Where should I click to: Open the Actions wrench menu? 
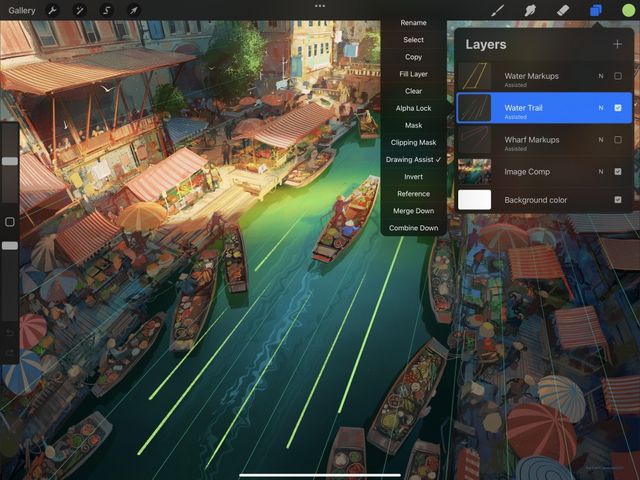point(52,10)
